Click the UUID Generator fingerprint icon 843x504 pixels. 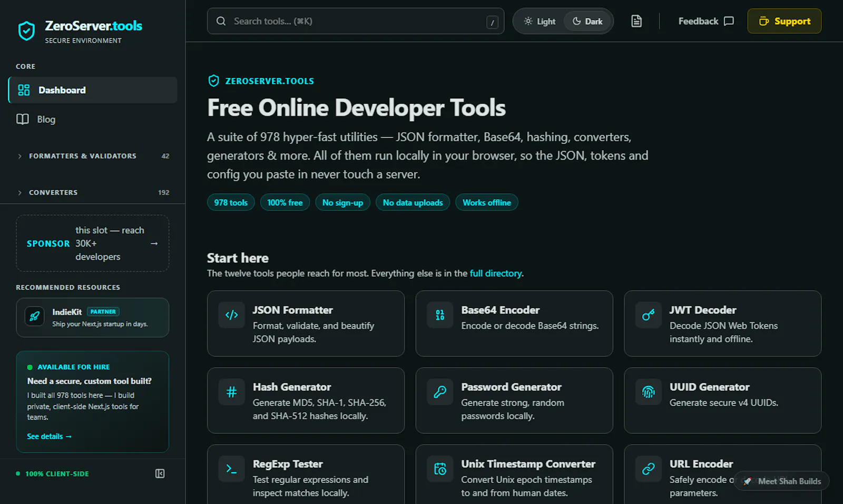[x=649, y=392]
